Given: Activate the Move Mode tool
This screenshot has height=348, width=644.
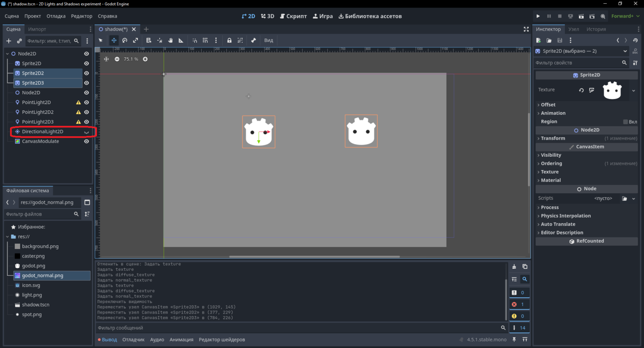Looking at the screenshot, I should point(114,40).
